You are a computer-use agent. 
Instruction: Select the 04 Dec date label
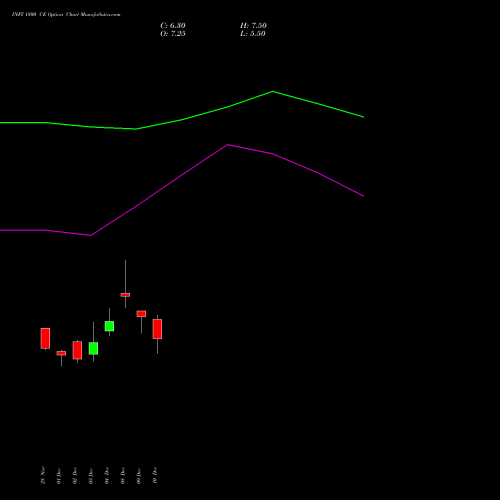click(x=107, y=476)
